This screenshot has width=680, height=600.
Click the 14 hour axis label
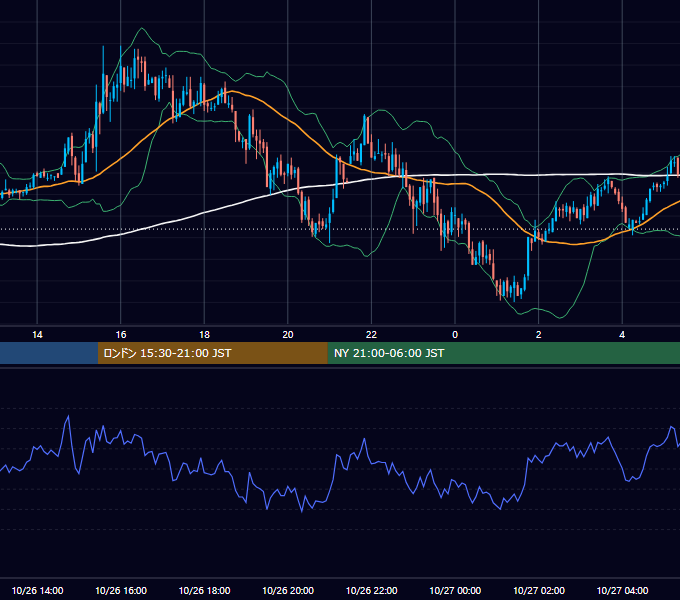pos(37,335)
